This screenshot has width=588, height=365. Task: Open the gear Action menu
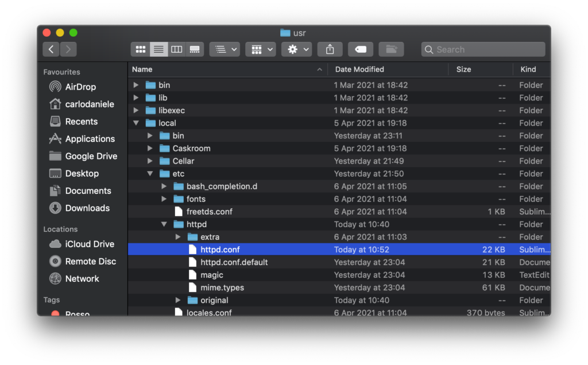click(x=297, y=49)
